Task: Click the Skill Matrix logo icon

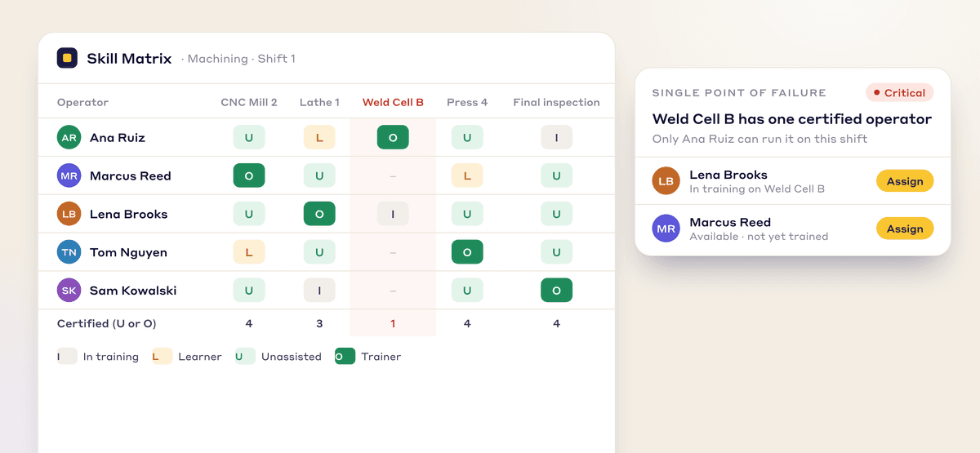Action: click(x=67, y=58)
